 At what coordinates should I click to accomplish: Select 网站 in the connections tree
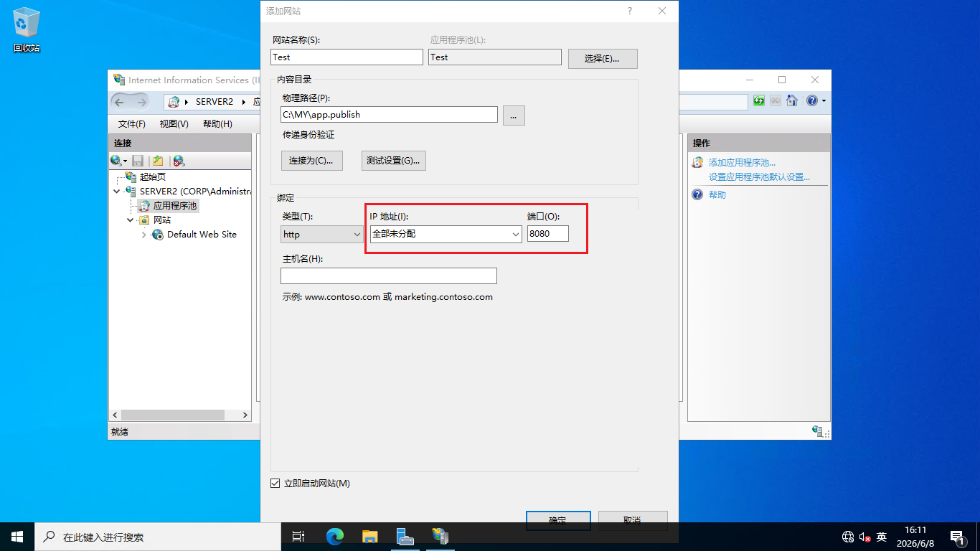162,220
